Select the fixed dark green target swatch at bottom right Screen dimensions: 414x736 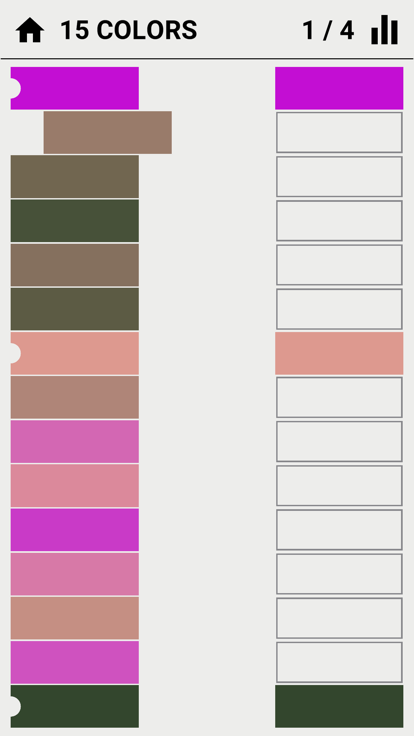(x=339, y=706)
